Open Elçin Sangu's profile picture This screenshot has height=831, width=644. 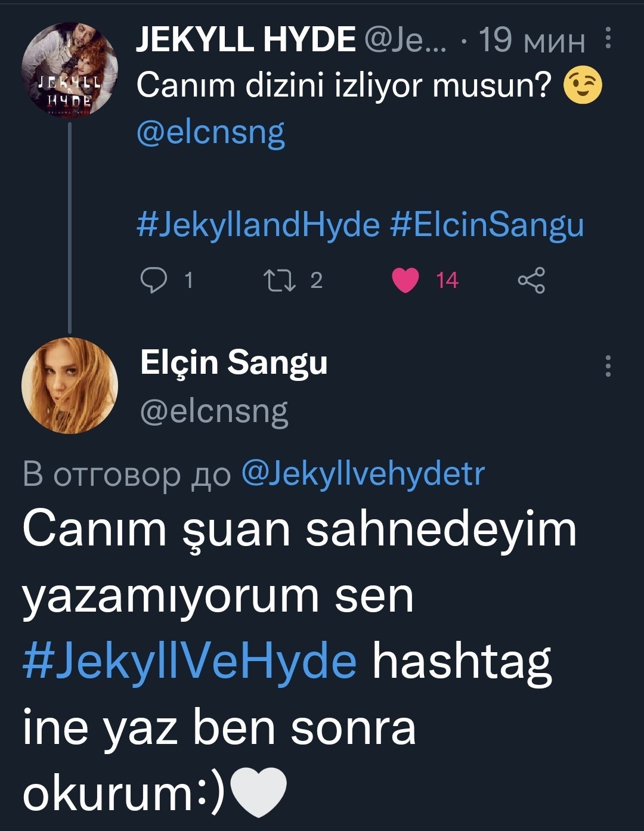coord(70,386)
